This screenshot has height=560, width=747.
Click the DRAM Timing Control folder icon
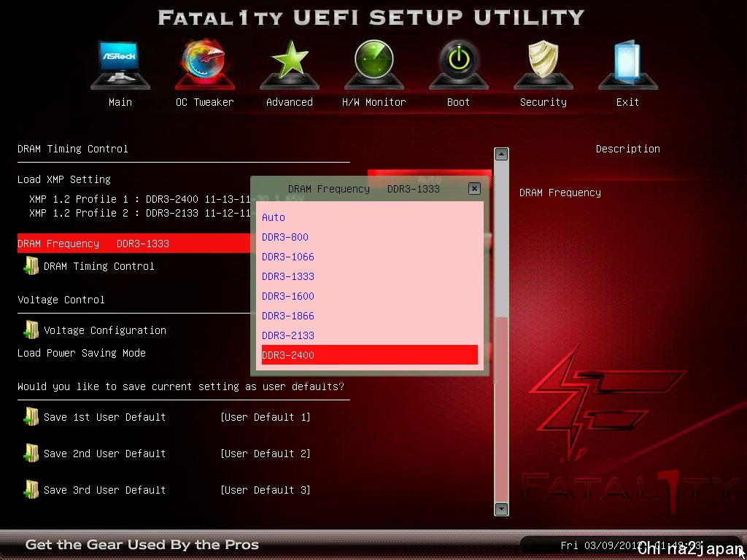31,265
